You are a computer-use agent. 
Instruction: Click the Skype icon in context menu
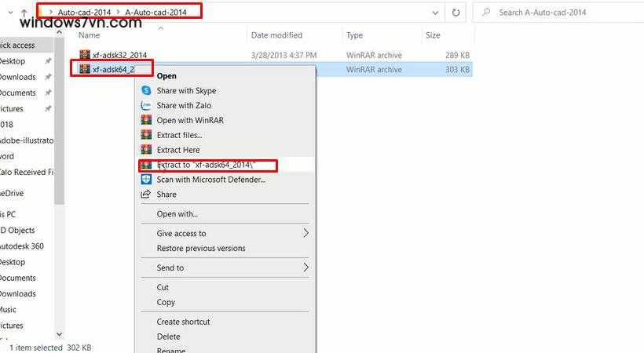[x=146, y=91]
